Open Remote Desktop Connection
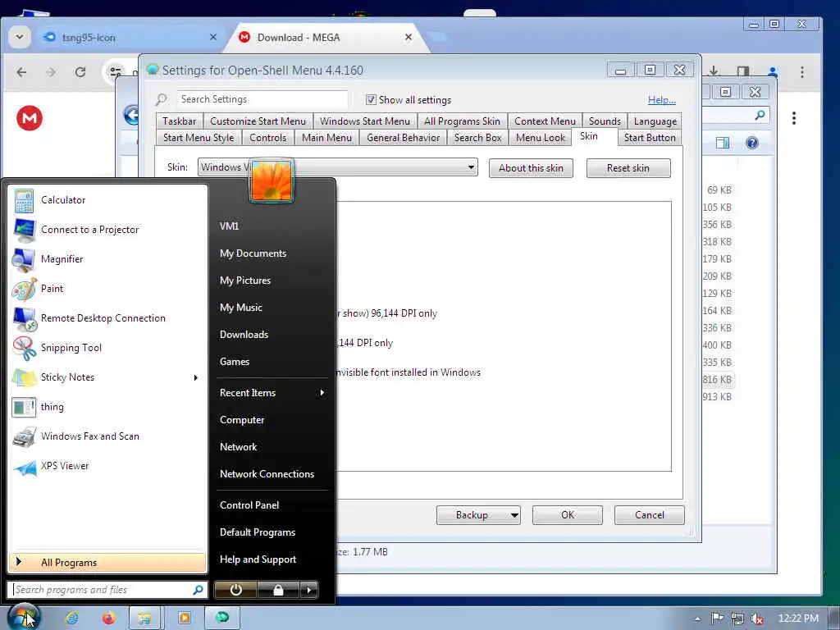This screenshot has width=840, height=630. coord(107,318)
